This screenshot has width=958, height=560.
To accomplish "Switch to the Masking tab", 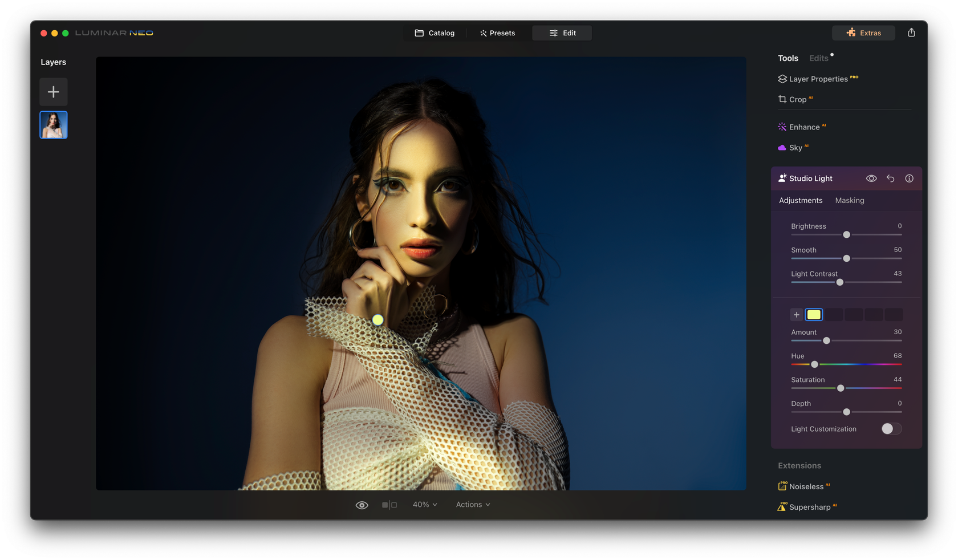I will [x=850, y=200].
